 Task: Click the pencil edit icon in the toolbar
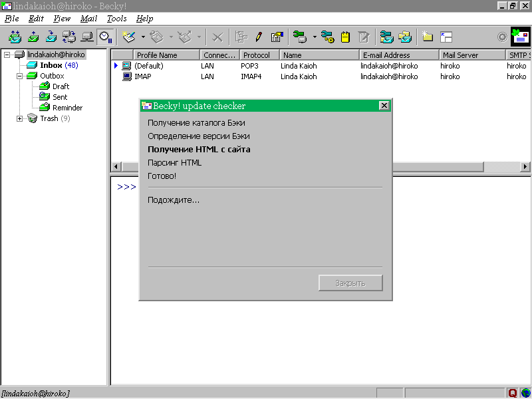pos(259,37)
